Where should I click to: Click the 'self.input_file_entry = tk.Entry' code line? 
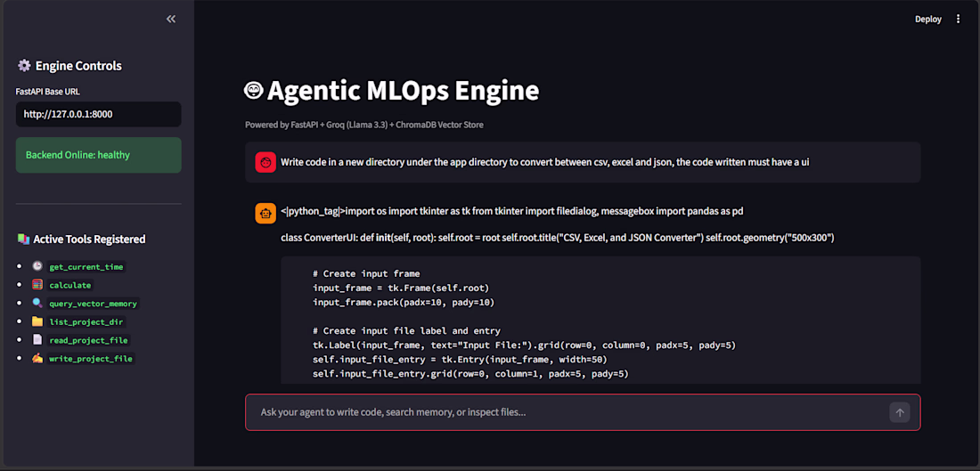pos(460,360)
